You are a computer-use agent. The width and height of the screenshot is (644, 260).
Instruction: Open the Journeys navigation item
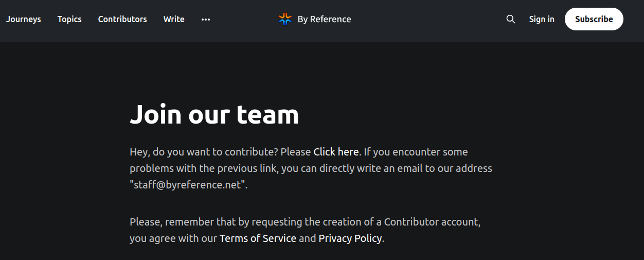[24, 19]
